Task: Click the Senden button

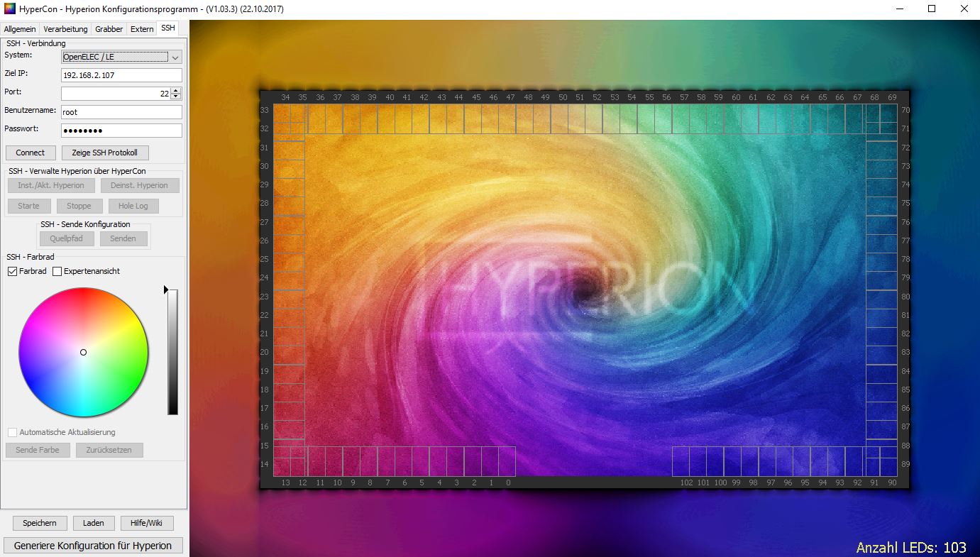Action: coord(123,238)
